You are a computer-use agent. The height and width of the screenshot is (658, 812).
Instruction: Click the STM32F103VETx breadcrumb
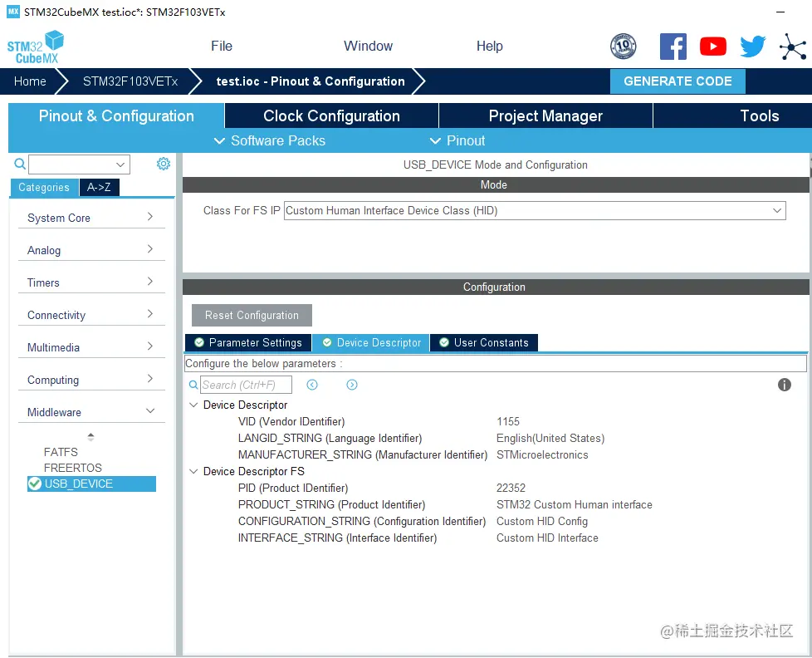click(x=130, y=81)
